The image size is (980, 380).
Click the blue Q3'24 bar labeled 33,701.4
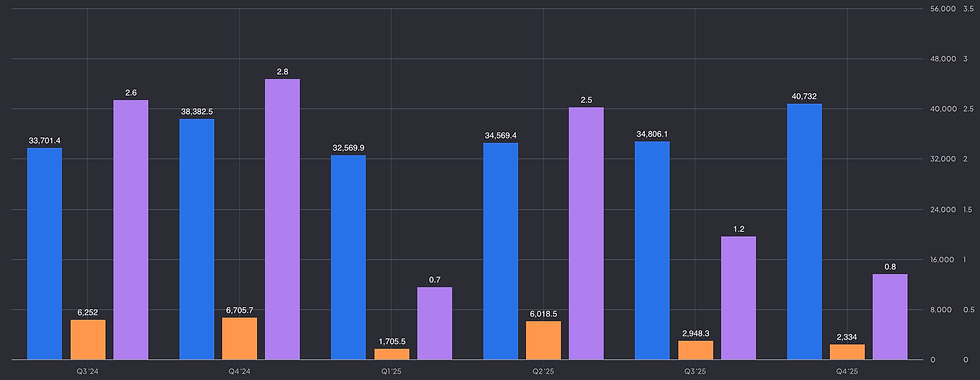point(44,254)
